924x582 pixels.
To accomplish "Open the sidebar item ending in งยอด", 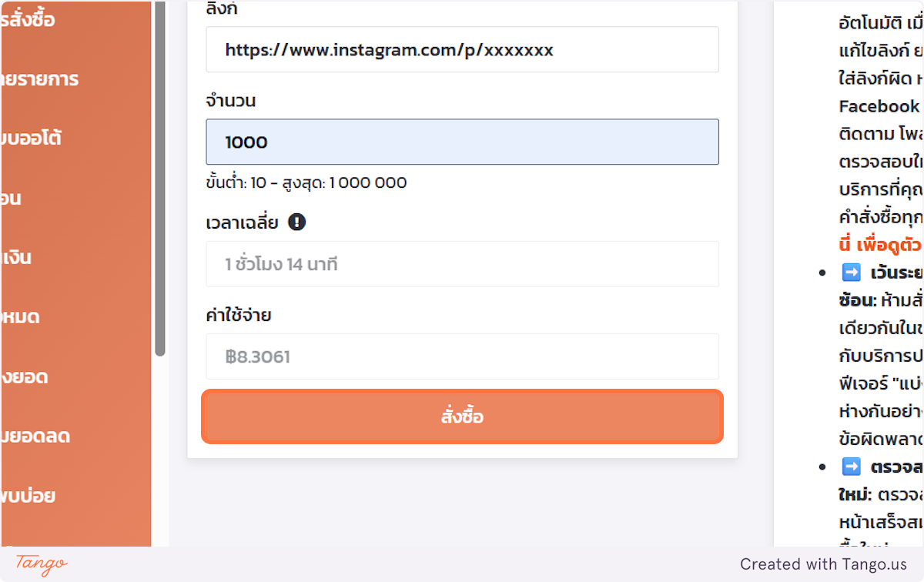I will click(25, 376).
